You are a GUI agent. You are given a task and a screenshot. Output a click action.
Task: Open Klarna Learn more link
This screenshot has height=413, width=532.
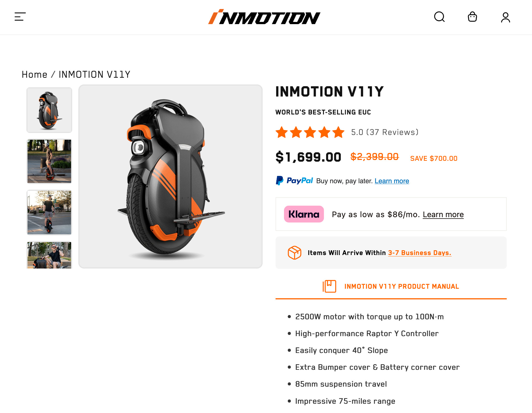tap(443, 214)
